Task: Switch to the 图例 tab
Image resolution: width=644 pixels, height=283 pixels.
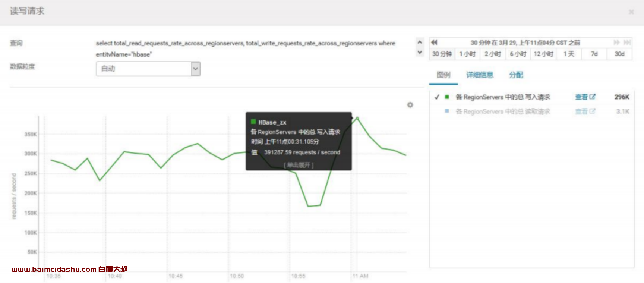Action: (x=443, y=75)
